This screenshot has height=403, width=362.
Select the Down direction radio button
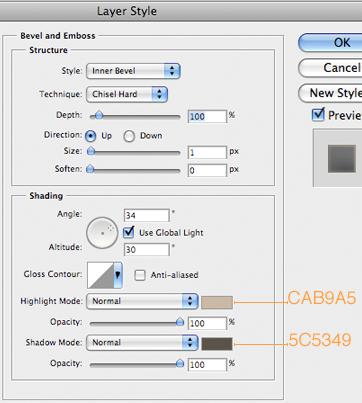click(x=129, y=136)
